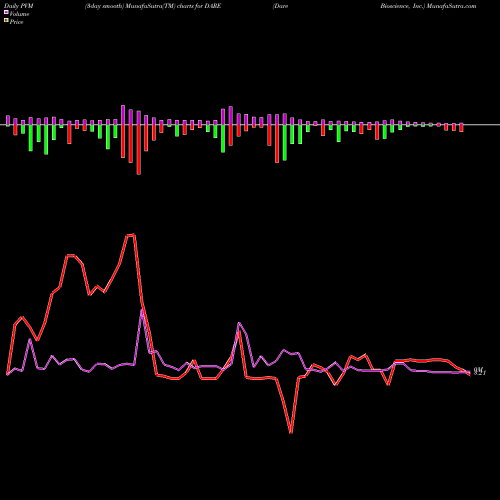Screen dimensions: 500x500
Task: Select the 'Volume' legend label
Action: pos(19,14)
